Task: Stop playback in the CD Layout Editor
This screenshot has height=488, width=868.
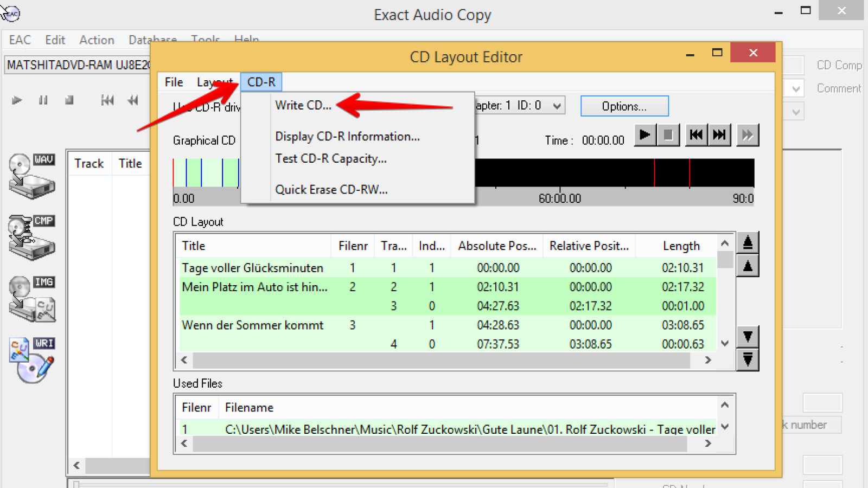Action: pos(669,135)
